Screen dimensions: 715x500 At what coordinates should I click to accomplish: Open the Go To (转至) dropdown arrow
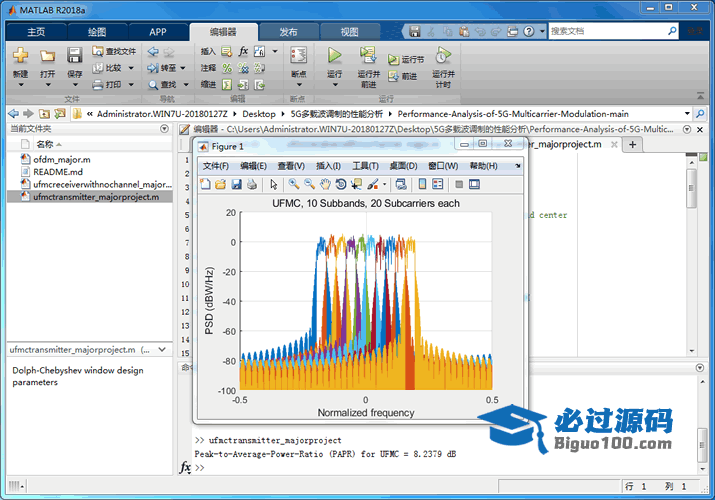tap(183, 68)
